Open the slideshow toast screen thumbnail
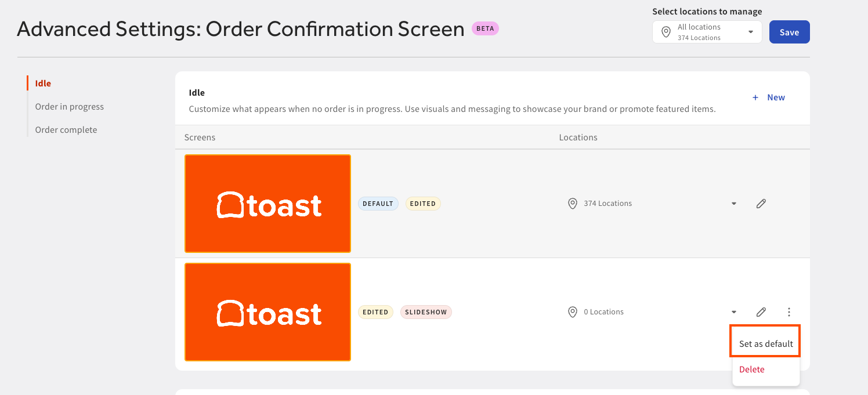 (267, 312)
